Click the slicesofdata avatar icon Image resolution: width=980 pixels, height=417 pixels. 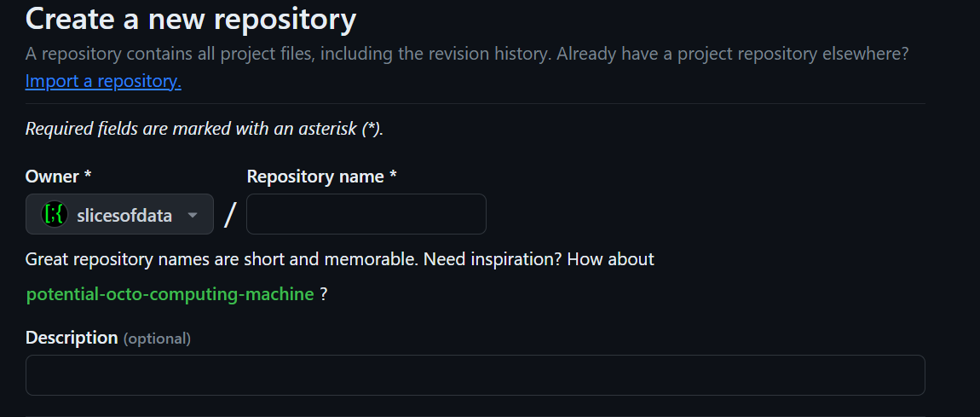(55, 214)
